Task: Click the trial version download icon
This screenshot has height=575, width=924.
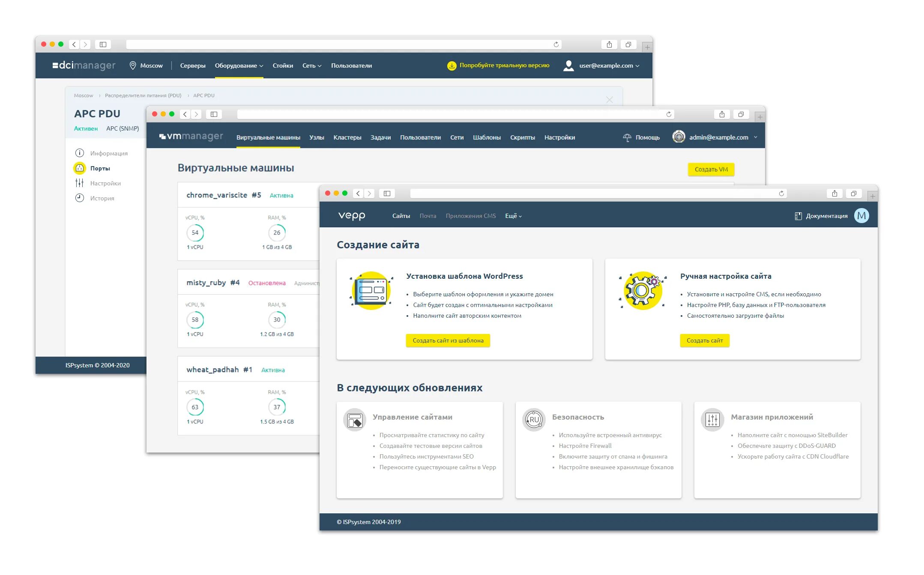Action: (x=452, y=66)
